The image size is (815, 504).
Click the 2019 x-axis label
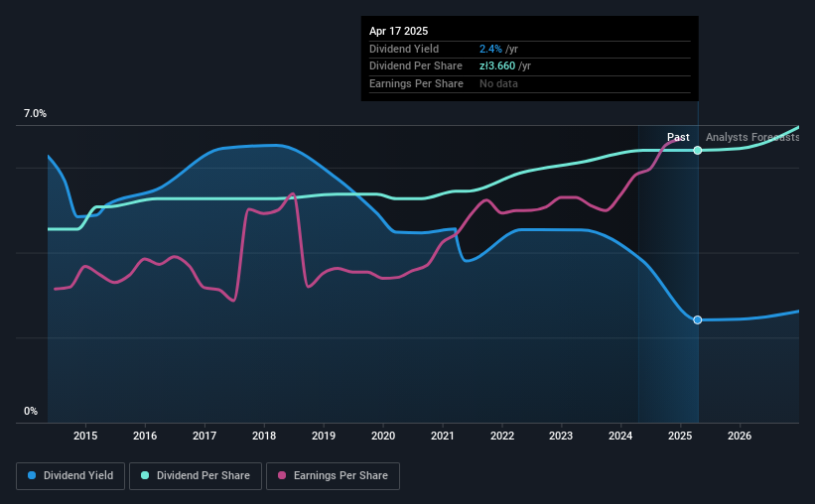[324, 436]
